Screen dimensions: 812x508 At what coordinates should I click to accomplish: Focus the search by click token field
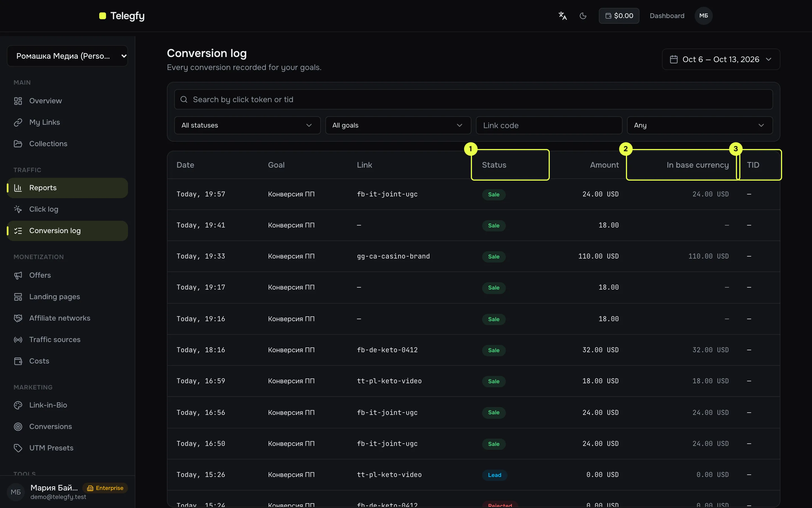coord(473,99)
